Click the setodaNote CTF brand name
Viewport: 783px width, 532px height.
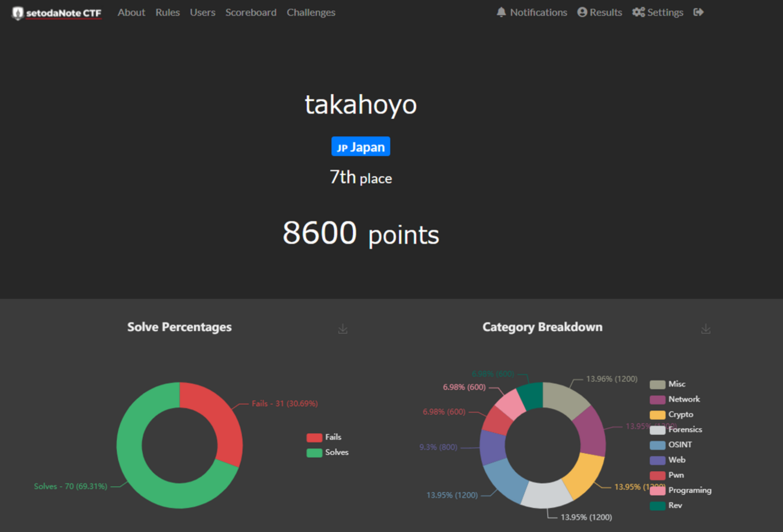coord(64,13)
